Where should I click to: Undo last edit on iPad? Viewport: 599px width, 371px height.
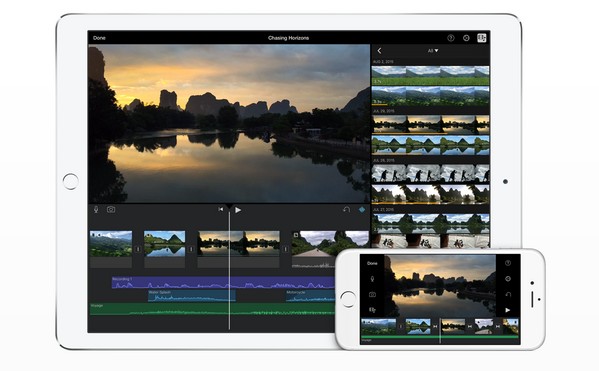[346, 209]
